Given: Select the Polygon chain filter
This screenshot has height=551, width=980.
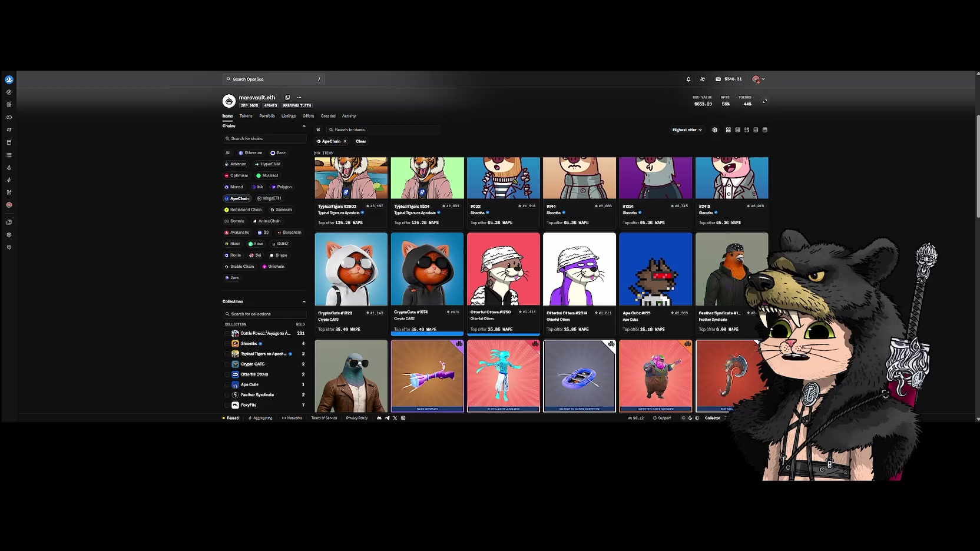Looking at the screenshot, I should 282,187.
